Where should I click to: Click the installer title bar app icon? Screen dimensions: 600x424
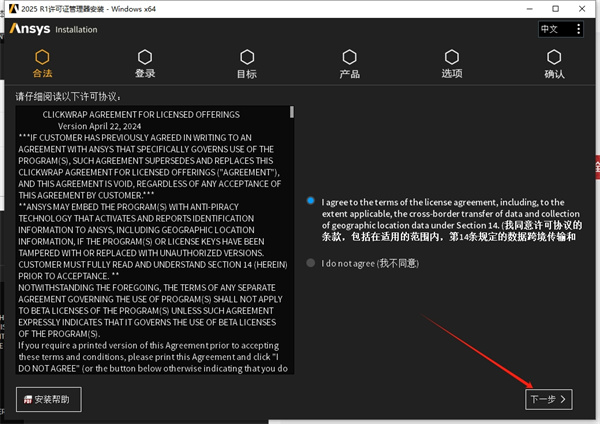click(x=13, y=8)
